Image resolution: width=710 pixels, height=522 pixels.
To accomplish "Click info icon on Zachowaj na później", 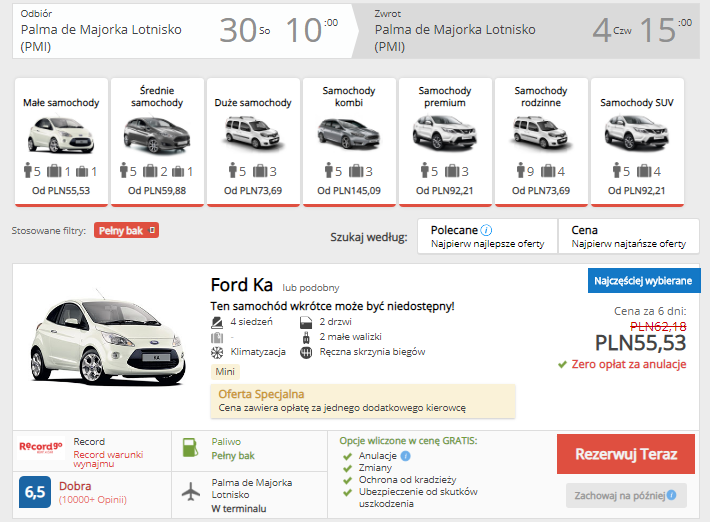I will point(671,495).
